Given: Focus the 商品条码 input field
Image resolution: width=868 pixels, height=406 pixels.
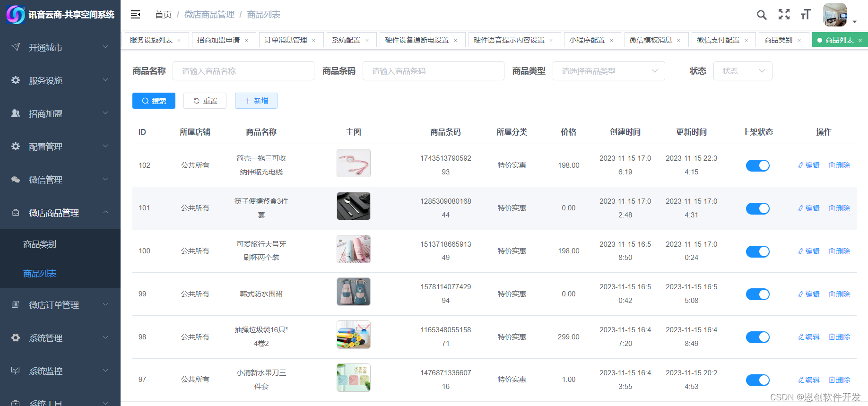Looking at the screenshot, I should 434,71.
